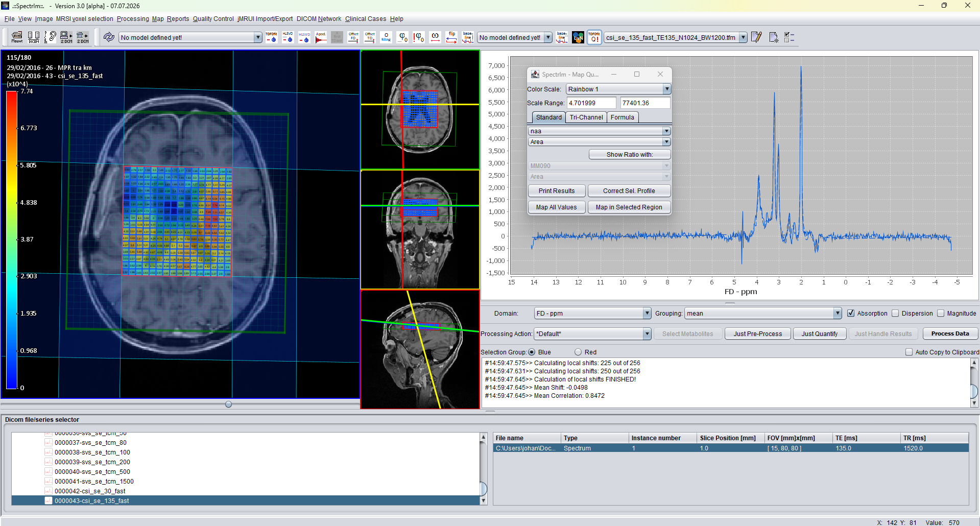Open the File menu
The height and width of the screenshot is (526, 980).
pos(9,19)
